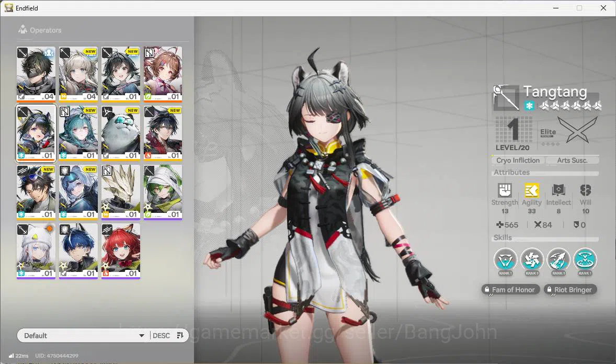Click the Cryo element snowflake icon

point(529,105)
